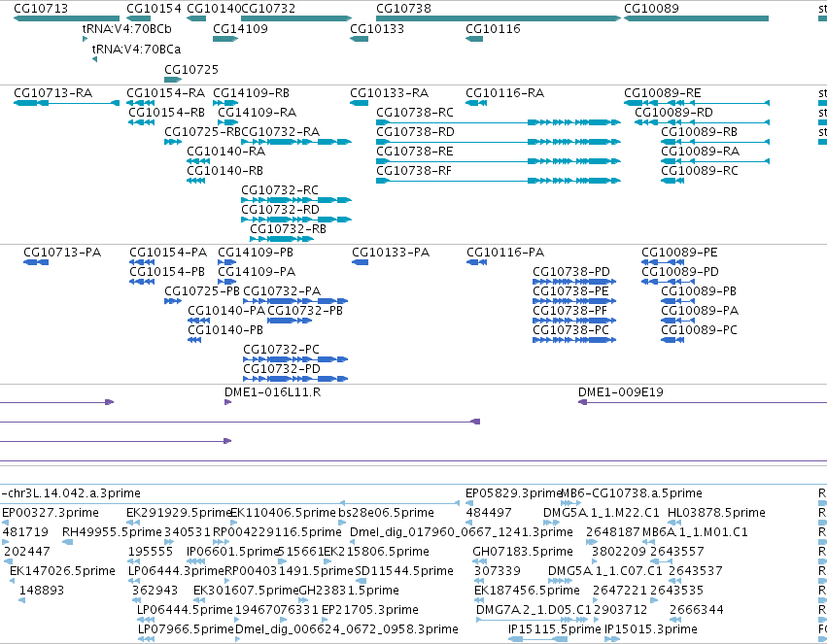
Task: Select the CG10133 gene label
Action: click(377, 28)
